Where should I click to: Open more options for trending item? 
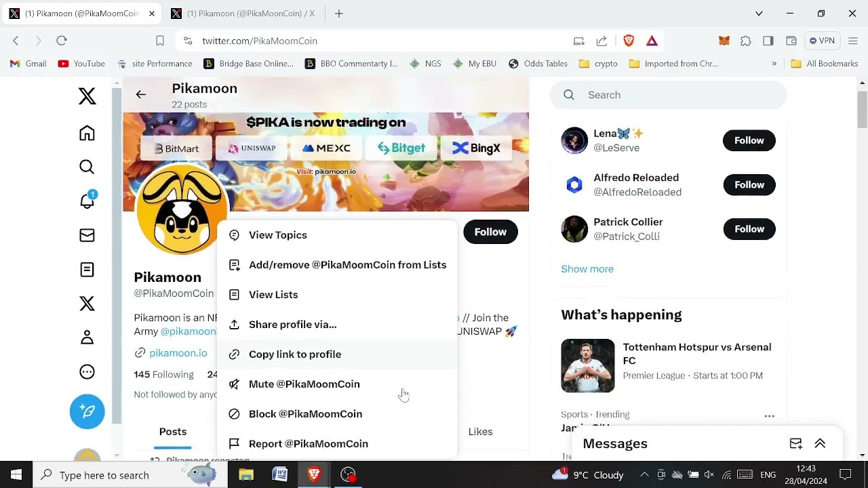pos(769,416)
